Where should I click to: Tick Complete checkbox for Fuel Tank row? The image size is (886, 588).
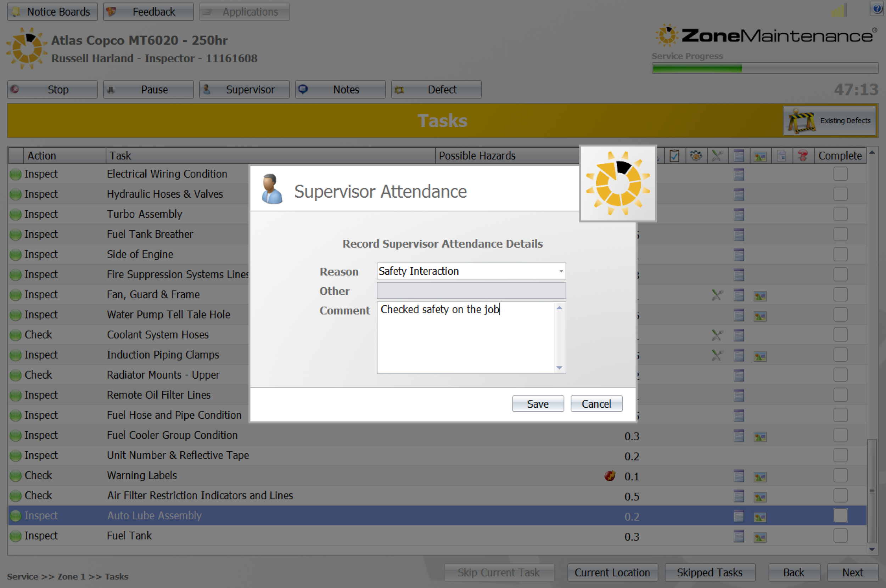click(x=840, y=536)
